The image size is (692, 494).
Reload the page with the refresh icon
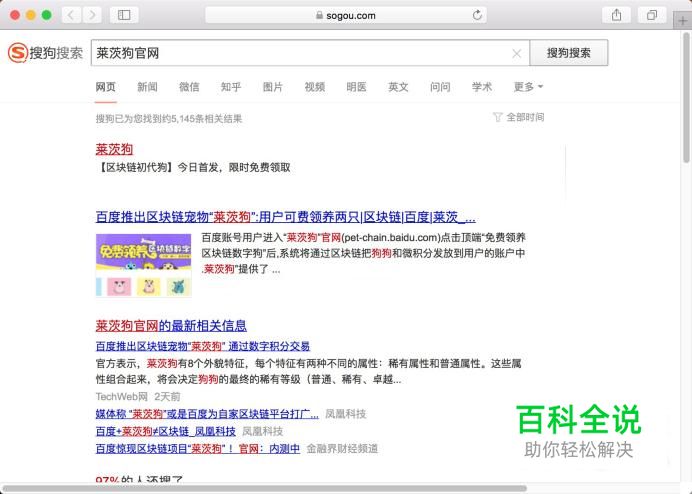click(x=477, y=15)
